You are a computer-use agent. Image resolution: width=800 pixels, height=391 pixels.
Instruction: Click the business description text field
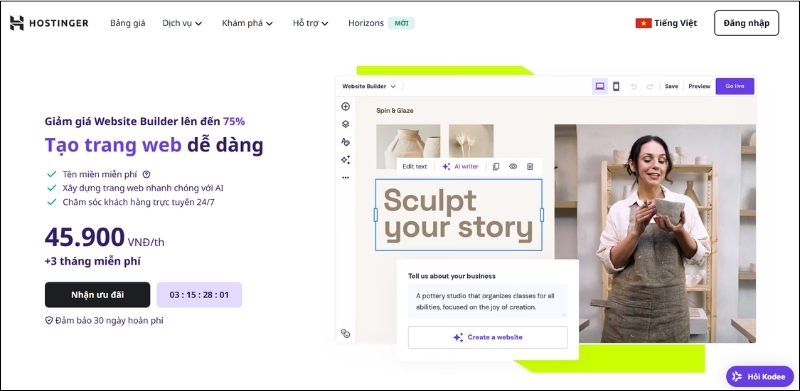pyautogui.click(x=487, y=301)
